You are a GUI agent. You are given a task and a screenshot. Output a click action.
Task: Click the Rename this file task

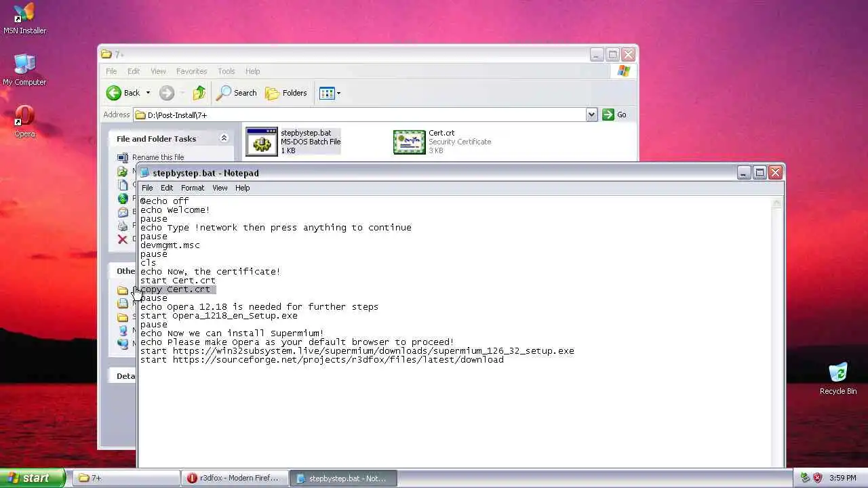click(x=158, y=157)
